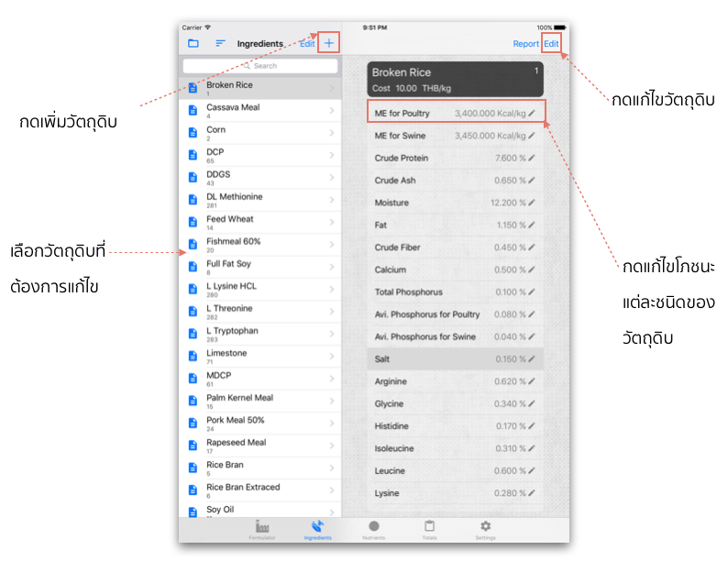This screenshot has width=728, height=561.
Task: Click the 3,400.000 Kcal/kg value
Action: click(x=490, y=114)
